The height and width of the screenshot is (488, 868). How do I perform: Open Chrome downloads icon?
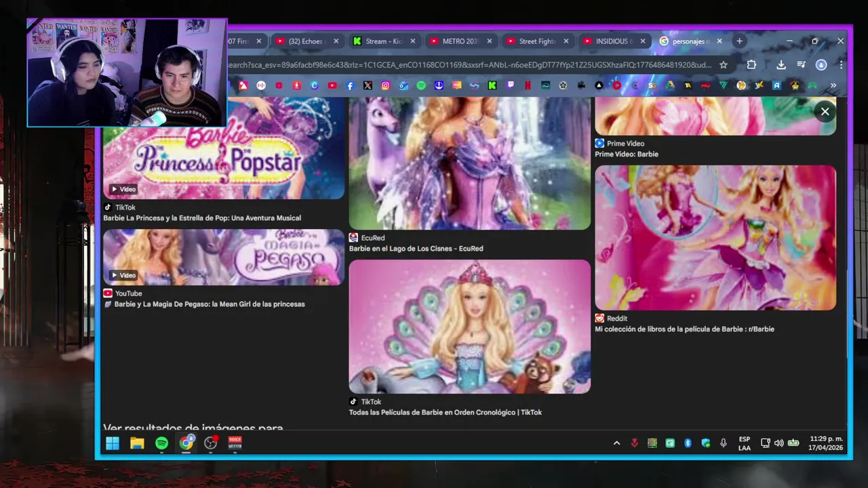tap(781, 65)
